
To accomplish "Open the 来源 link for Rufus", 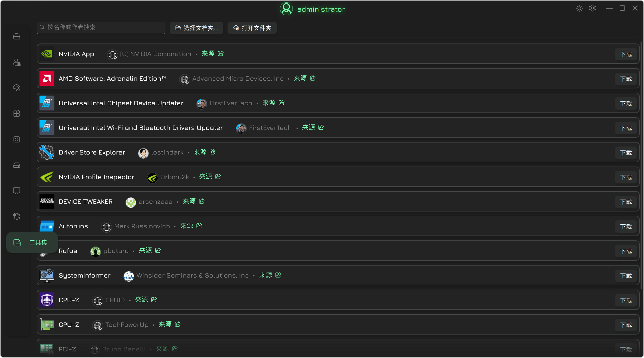I will 150,250.
